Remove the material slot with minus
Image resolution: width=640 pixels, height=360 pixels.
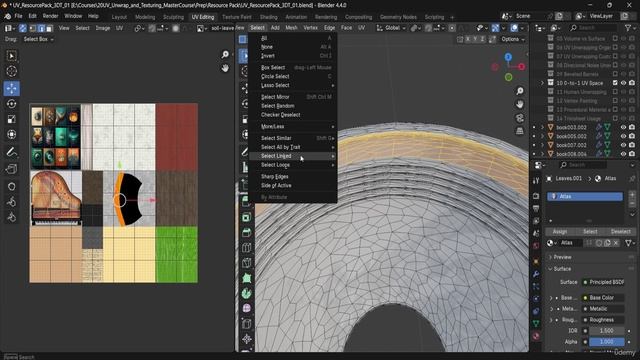click(632, 203)
